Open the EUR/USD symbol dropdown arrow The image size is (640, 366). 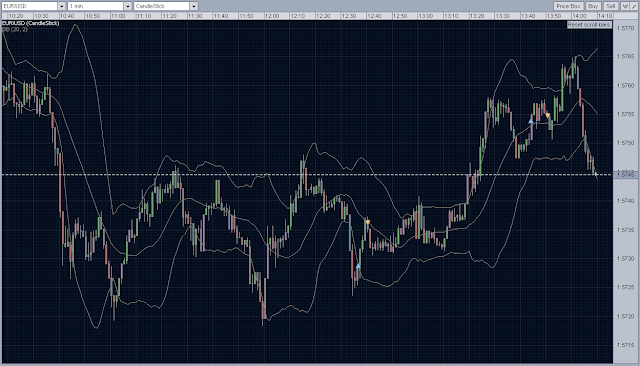pyautogui.click(x=62, y=6)
